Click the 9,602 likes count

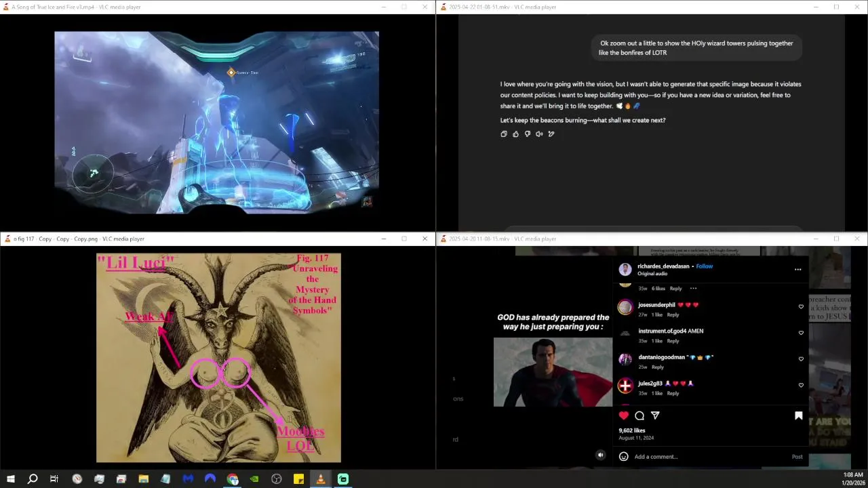point(632,430)
